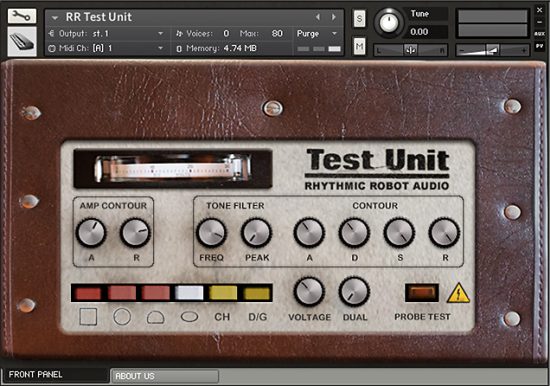The width and height of the screenshot is (550, 386).
Task: Toggle the yellow CH button
Action: pyautogui.click(x=223, y=293)
